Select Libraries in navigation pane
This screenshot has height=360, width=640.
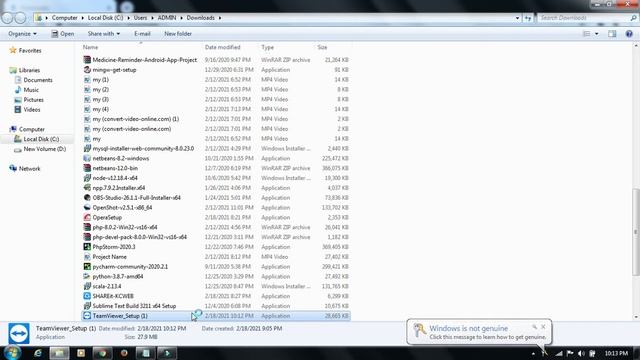29,70
